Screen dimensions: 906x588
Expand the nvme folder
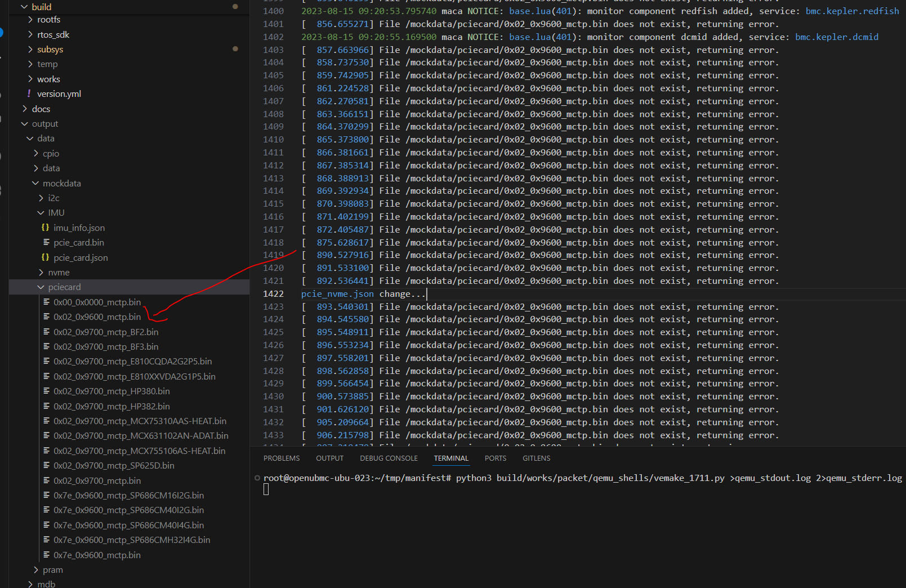click(41, 273)
